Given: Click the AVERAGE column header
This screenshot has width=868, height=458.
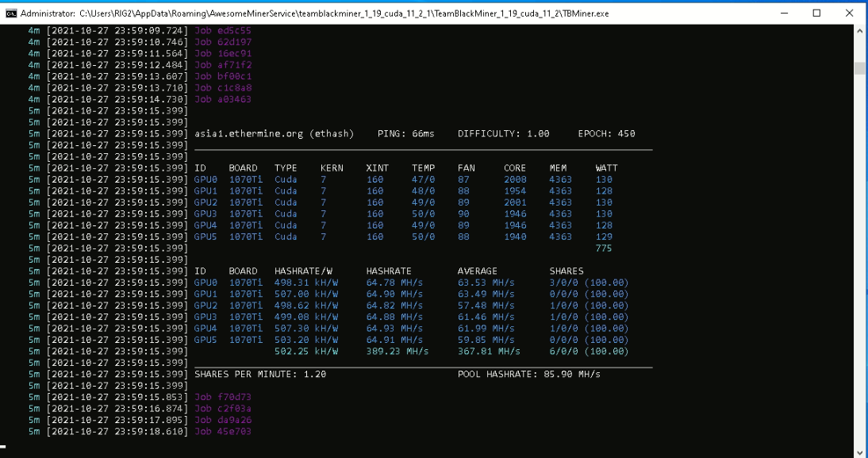Looking at the screenshot, I should click(477, 271).
